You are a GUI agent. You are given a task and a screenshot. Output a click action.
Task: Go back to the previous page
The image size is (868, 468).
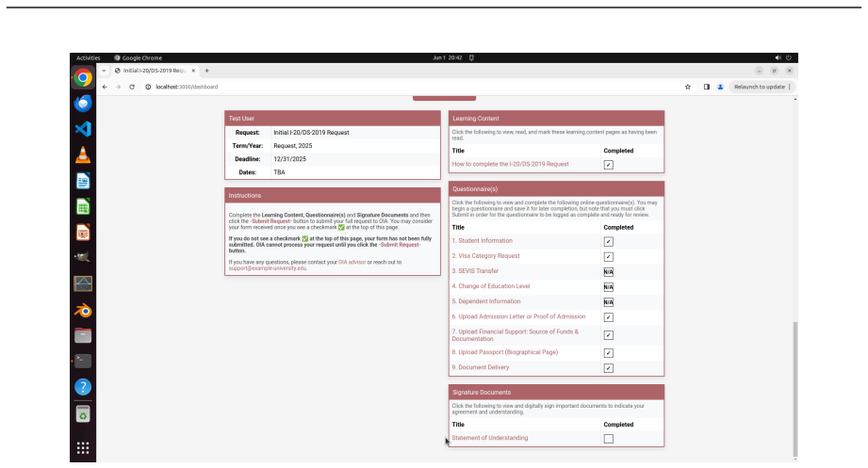(105, 87)
